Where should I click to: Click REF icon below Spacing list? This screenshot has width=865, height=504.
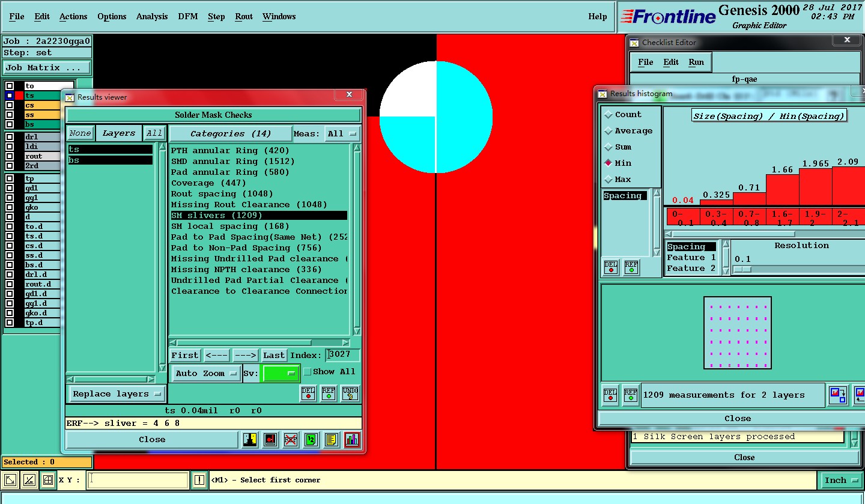click(631, 267)
